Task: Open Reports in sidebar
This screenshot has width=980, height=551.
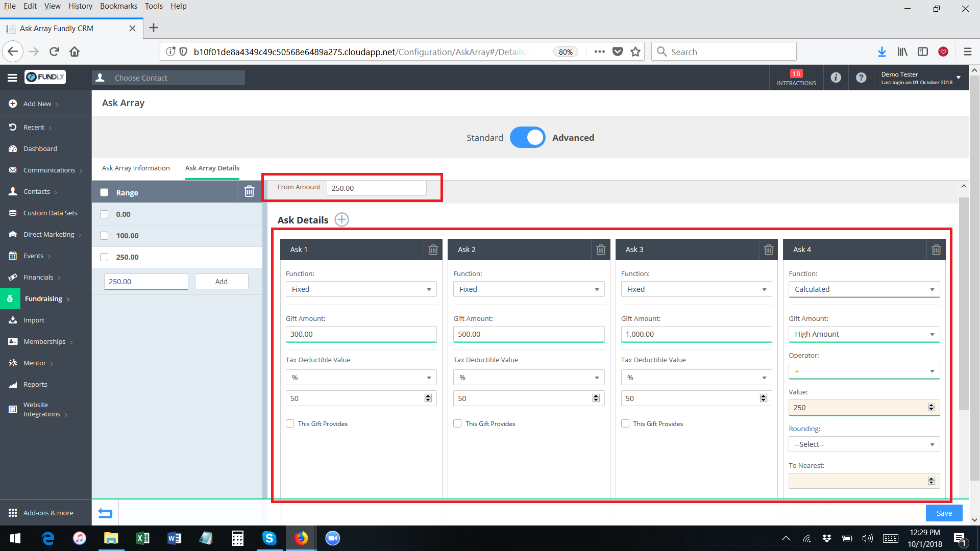Action: [35, 384]
